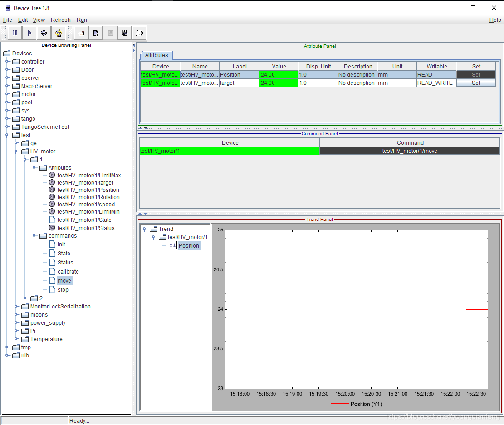Screen dimensions: 504x425
Task: Click the Trend root folder icon
Action: point(153,229)
